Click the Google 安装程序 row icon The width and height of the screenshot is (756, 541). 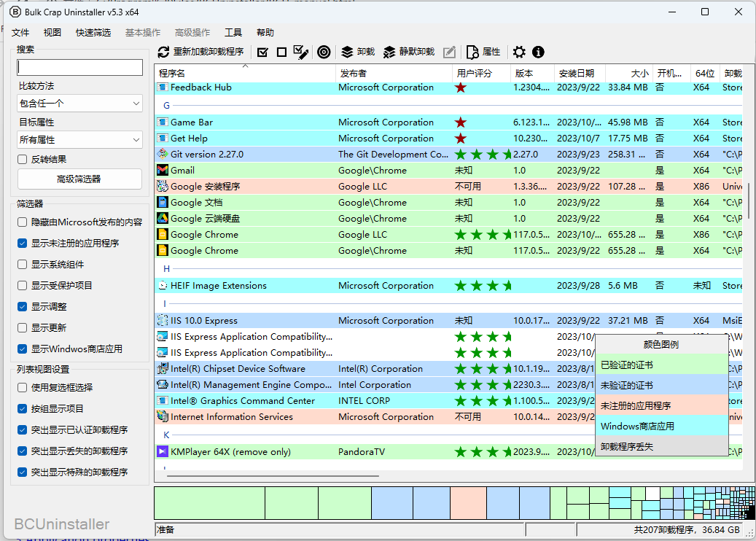[x=163, y=186]
